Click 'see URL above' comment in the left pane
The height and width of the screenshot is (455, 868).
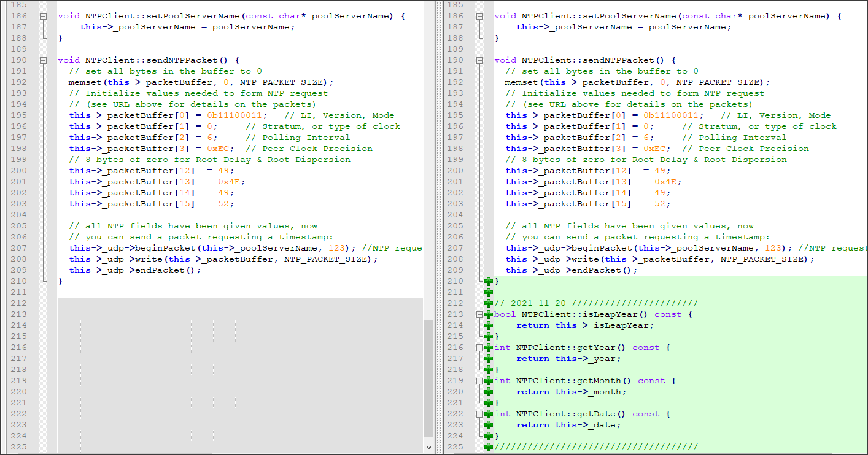coord(193,104)
